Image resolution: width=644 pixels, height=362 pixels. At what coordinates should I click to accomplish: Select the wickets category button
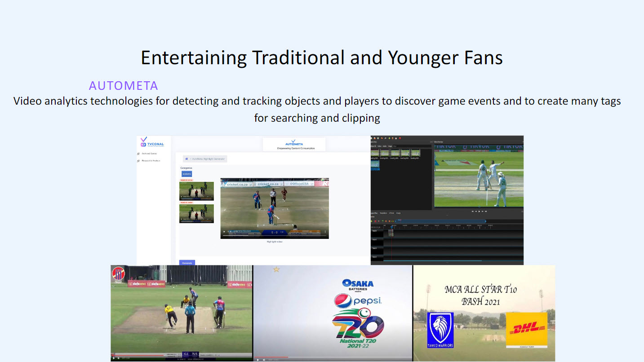(x=187, y=174)
